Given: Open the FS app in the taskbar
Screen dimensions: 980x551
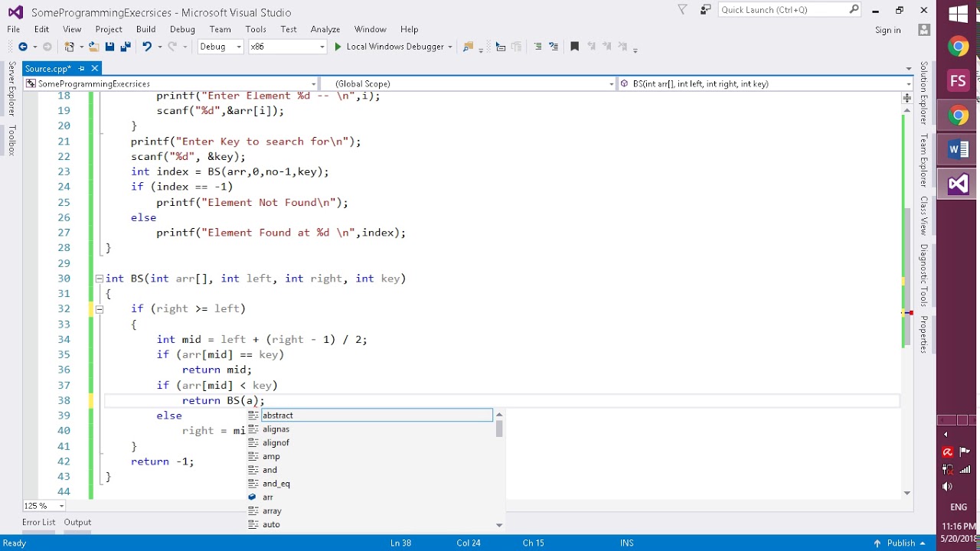Looking at the screenshot, I should (959, 81).
